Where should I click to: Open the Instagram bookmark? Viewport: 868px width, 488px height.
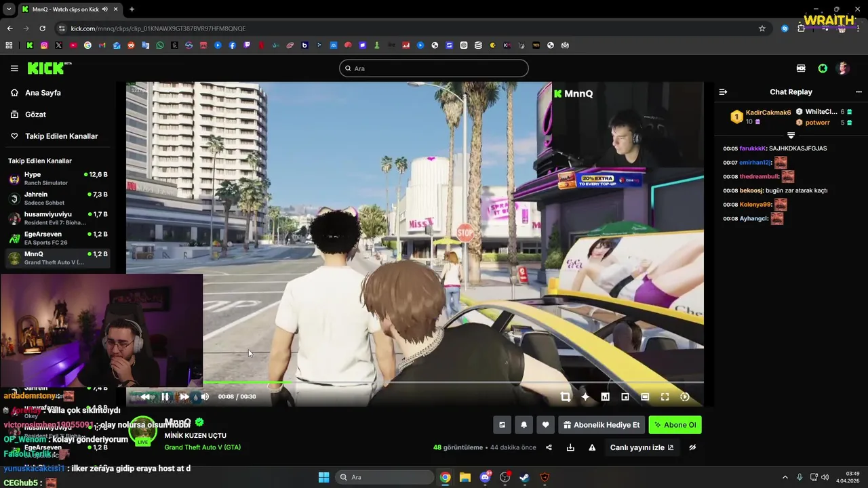44,45
